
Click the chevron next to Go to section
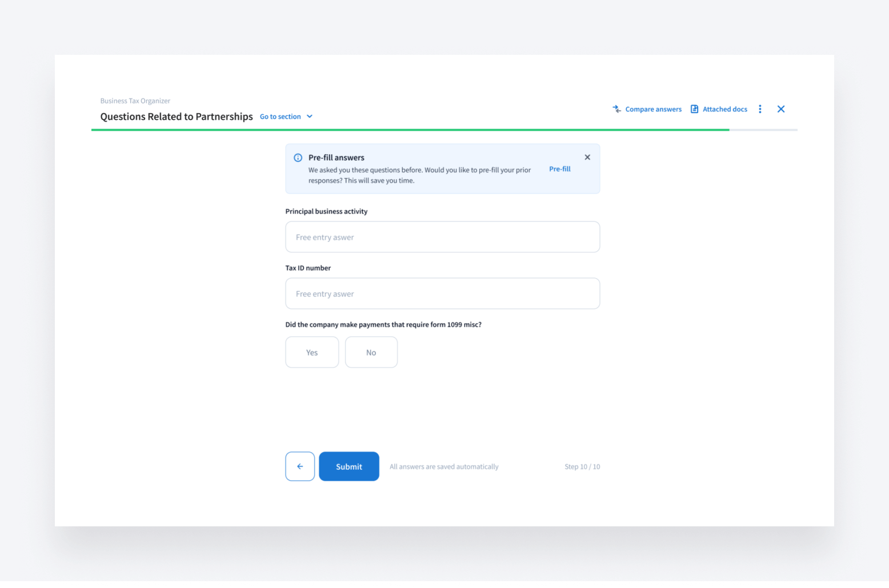(310, 116)
